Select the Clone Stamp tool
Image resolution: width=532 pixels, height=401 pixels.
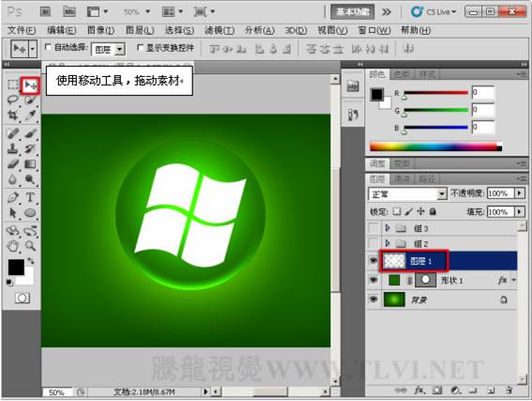click(x=13, y=148)
